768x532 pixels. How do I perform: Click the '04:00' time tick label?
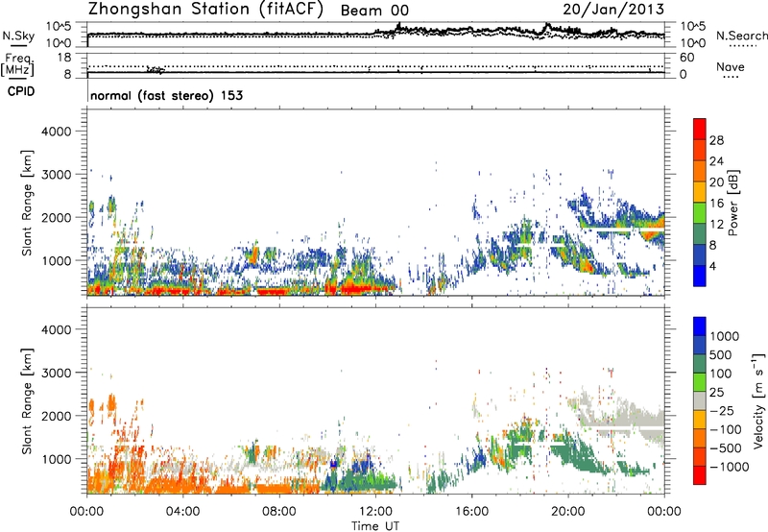click(183, 512)
